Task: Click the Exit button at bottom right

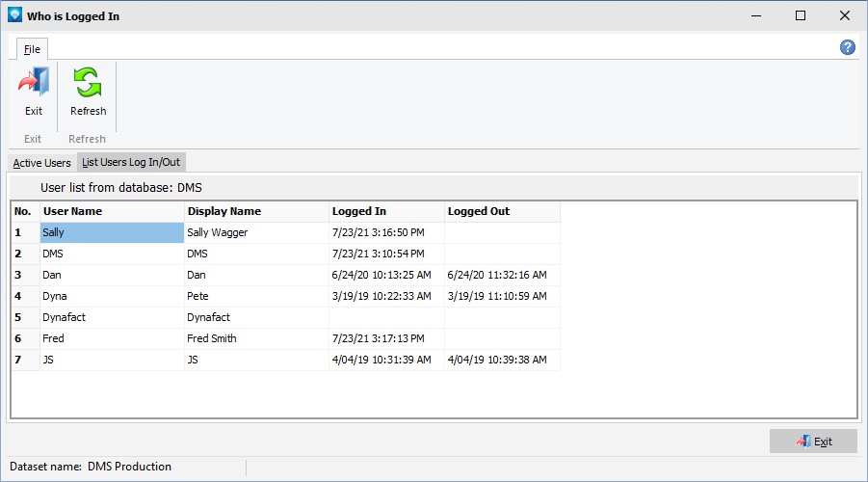Action: tap(813, 442)
